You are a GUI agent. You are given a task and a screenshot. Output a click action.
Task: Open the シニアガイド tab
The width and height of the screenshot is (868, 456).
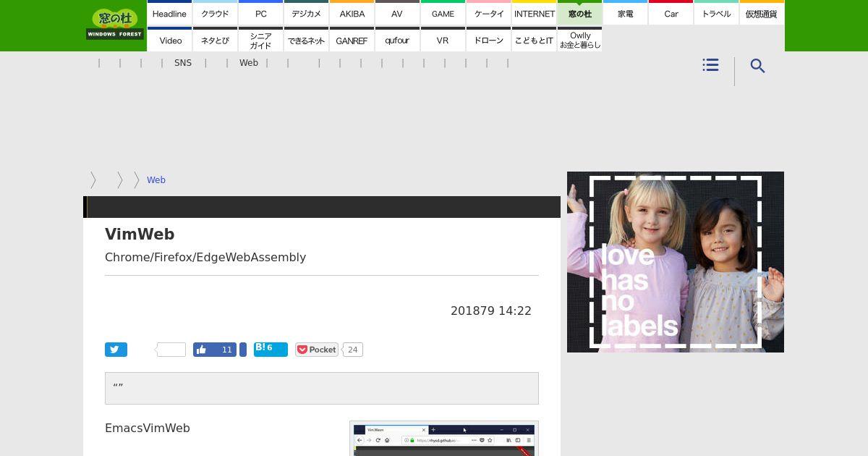coord(260,40)
